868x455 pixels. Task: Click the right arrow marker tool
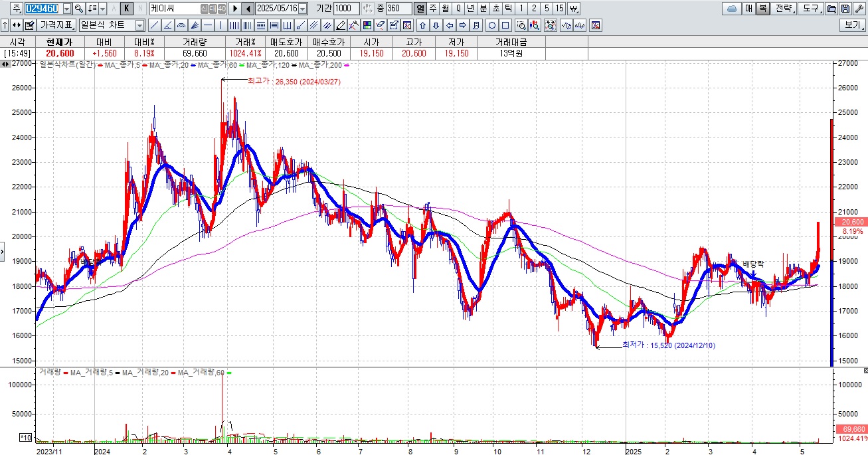[463, 25]
